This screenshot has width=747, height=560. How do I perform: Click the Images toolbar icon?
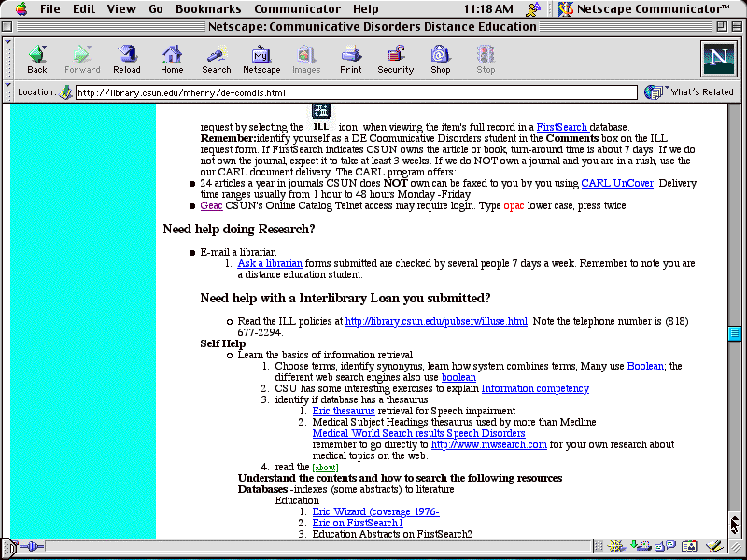pos(306,60)
